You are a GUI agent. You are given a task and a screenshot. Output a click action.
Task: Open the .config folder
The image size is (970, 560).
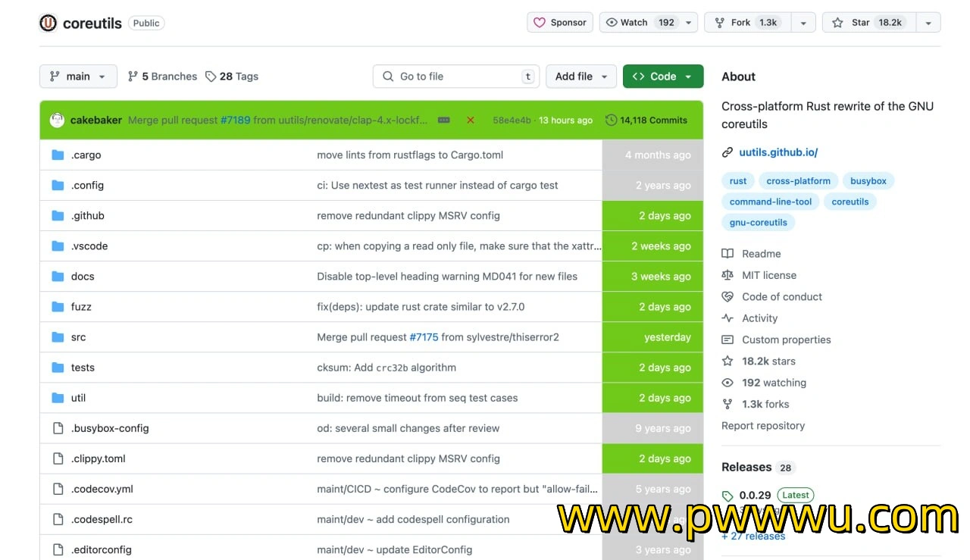point(88,185)
